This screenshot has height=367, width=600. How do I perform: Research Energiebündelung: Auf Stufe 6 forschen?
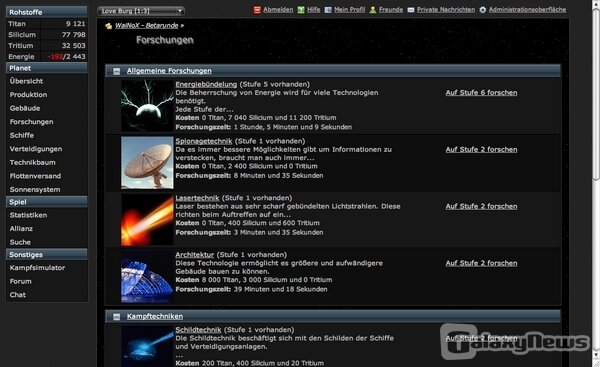481,93
